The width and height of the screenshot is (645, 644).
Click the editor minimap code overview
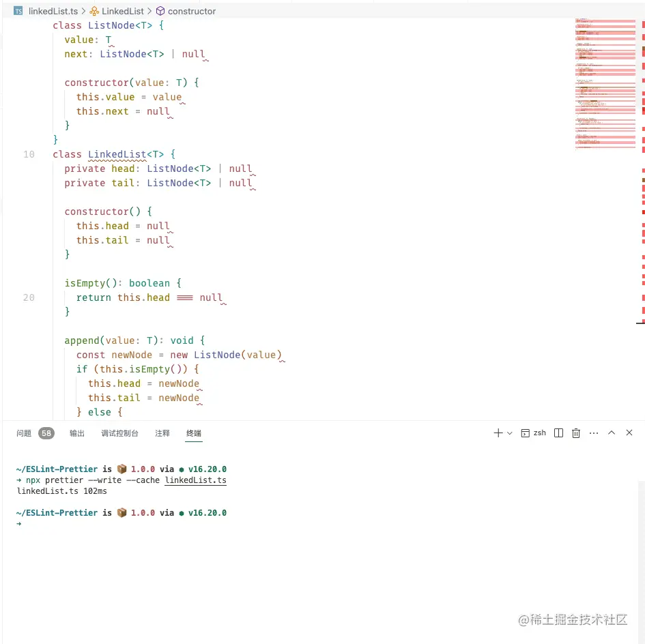pos(605,83)
